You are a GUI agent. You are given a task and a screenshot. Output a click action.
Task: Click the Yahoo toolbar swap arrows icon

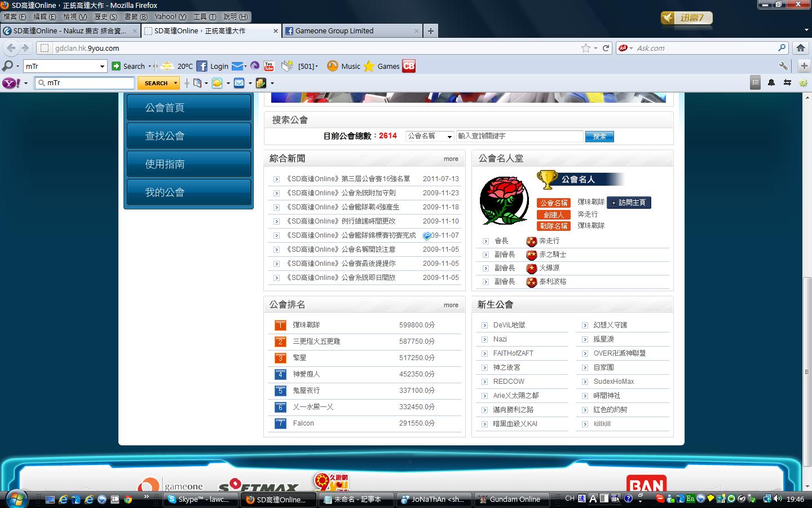point(787,83)
